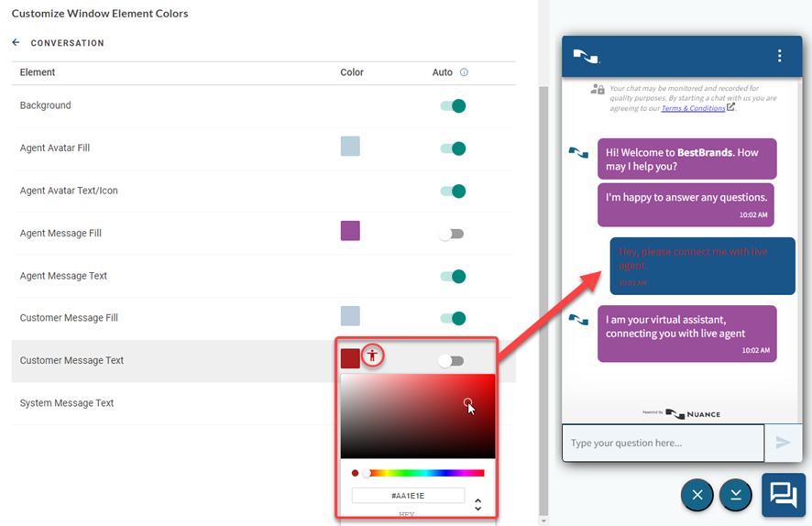Toggle Auto for Background off
Image resolution: width=812 pixels, height=526 pixels.
[453, 105]
